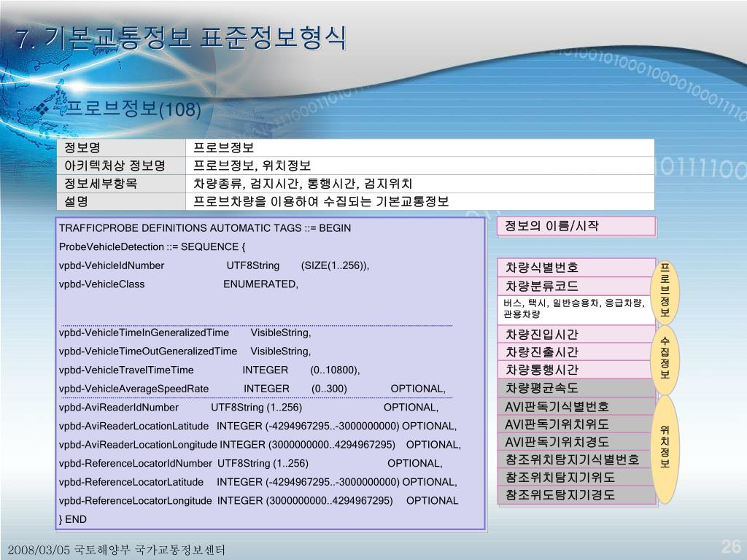This screenshot has width=747, height=560.
Task: Click 'ProbeVehicleDetection ::= SEQUENCE {' line
Action: pos(152,246)
